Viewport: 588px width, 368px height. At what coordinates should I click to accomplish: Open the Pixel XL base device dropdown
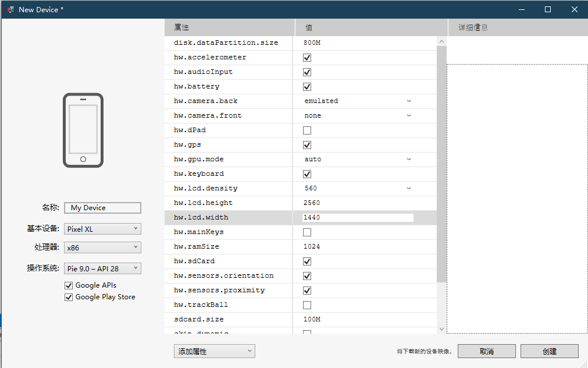click(x=102, y=229)
